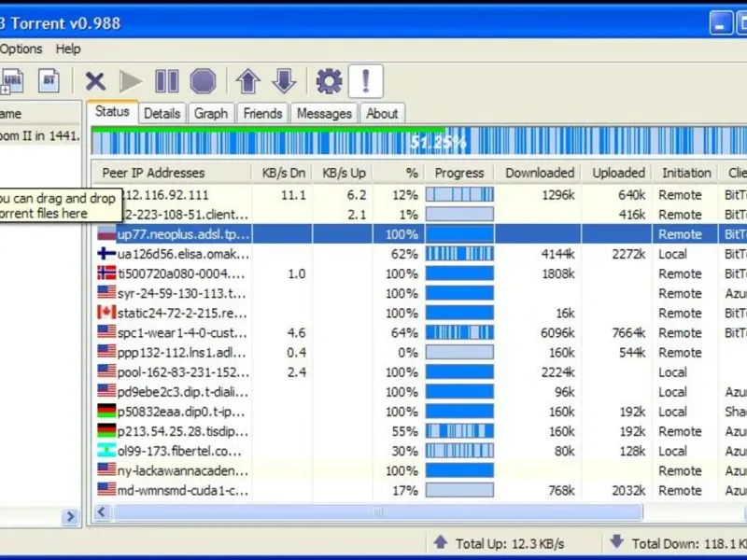This screenshot has height=560, width=747.
Task: Select peer 'up77.neoplus.adsl.tp...'
Action: 183,234
